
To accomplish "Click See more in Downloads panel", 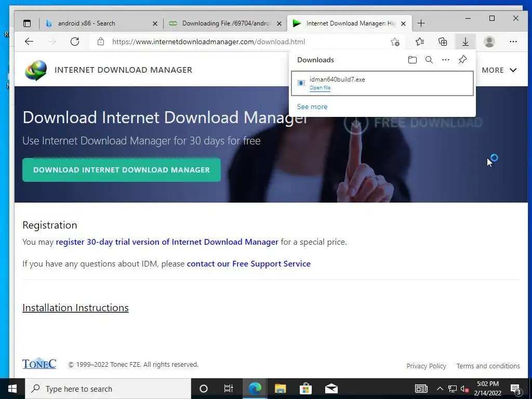I will pyautogui.click(x=312, y=107).
